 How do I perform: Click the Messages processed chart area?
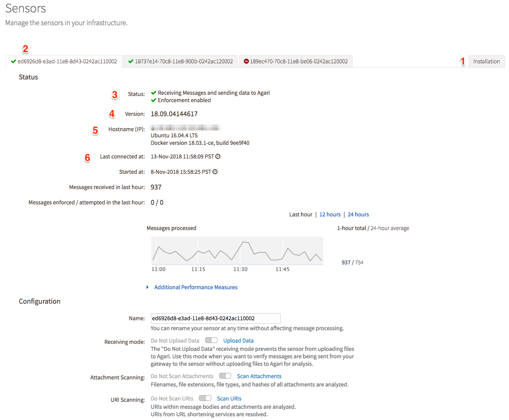coord(237,250)
